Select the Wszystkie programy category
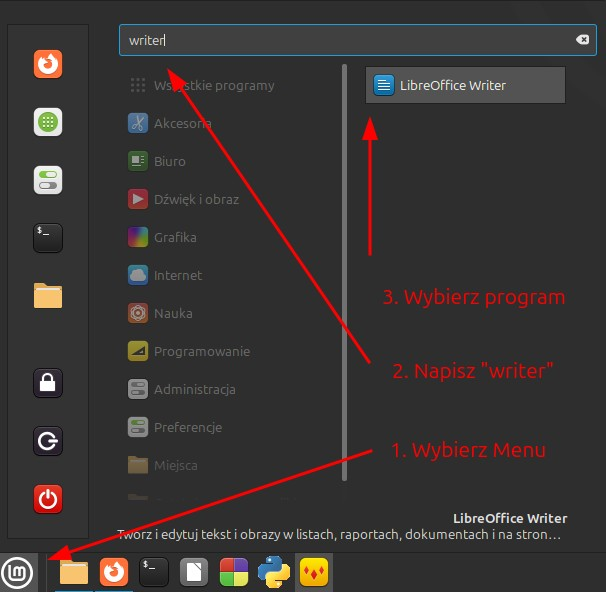 [213, 86]
